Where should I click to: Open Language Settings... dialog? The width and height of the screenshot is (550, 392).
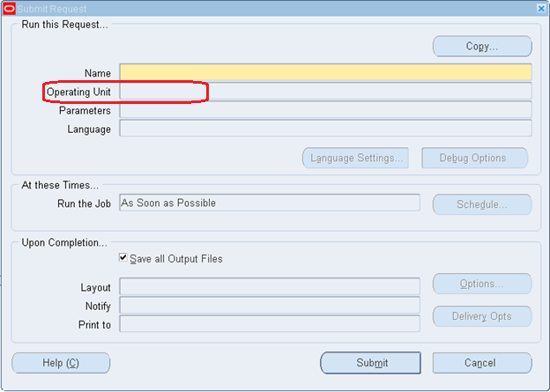(355, 159)
